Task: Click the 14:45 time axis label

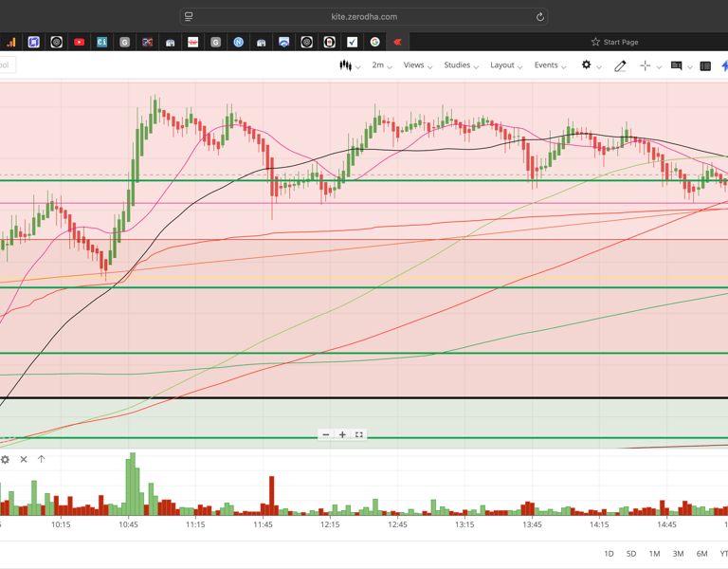Action: pyautogui.click(x=666, y=524)
